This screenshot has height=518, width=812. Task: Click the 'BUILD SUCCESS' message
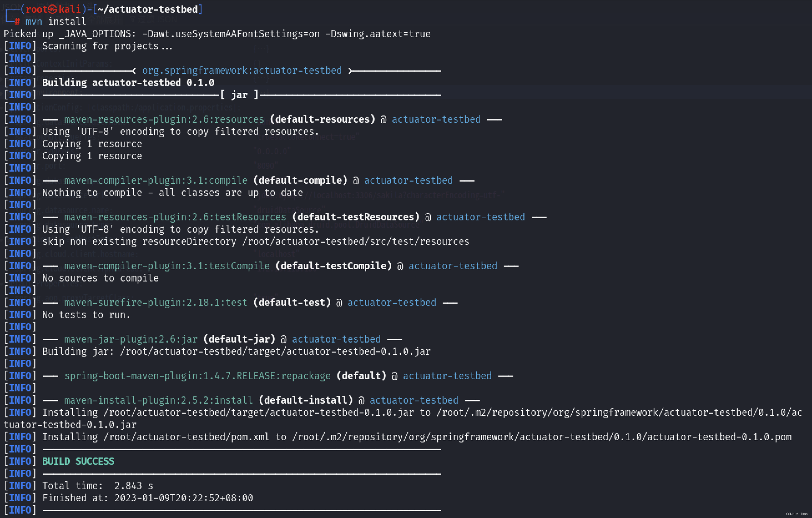tap(78, 461)
